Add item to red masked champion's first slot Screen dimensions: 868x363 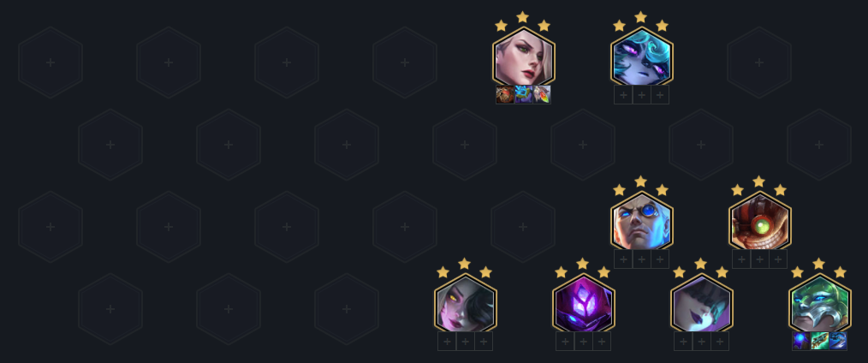tap(741, 259)
